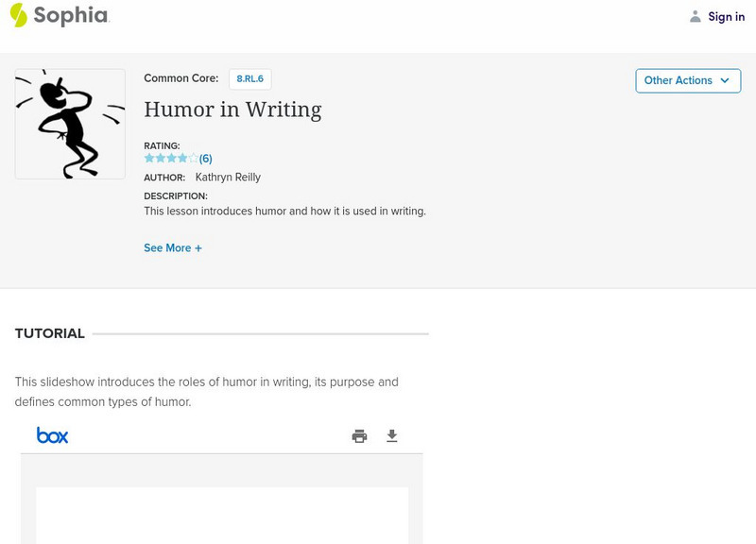Image resolution: width=756 pixels, height=544 pixels.
Task: Download the slideshow file
Action: (x=392, y=436)
